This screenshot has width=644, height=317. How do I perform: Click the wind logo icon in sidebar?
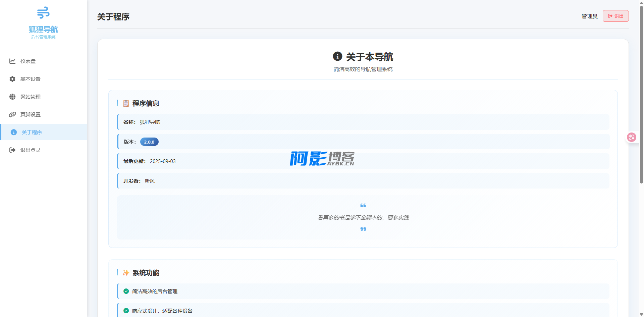click(x=43, y=13)
